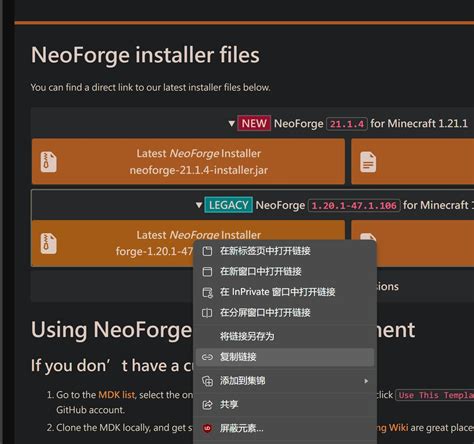Click the NeoForge installer files heading
This screenshot has width=474, height=444.
(145, 55)
